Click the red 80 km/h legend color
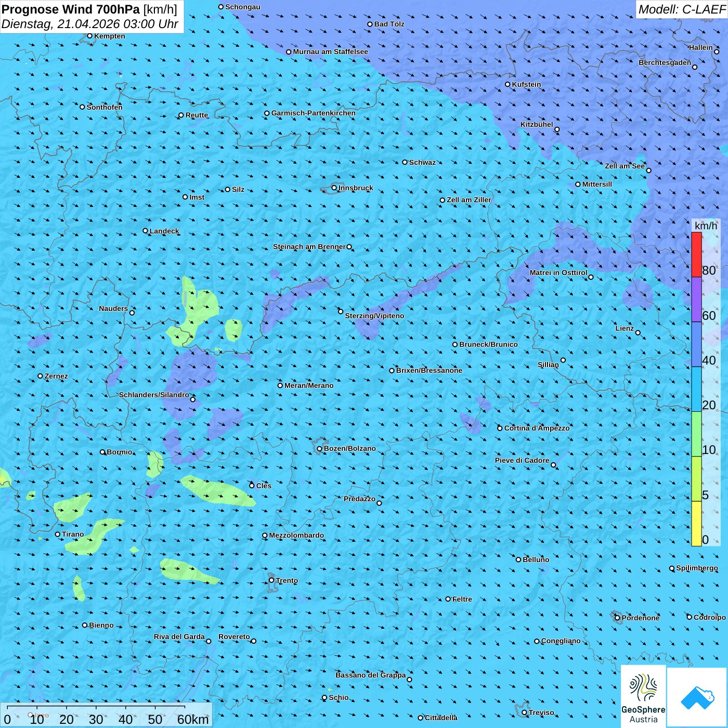The image size is (728, 728). coord(696,254)
